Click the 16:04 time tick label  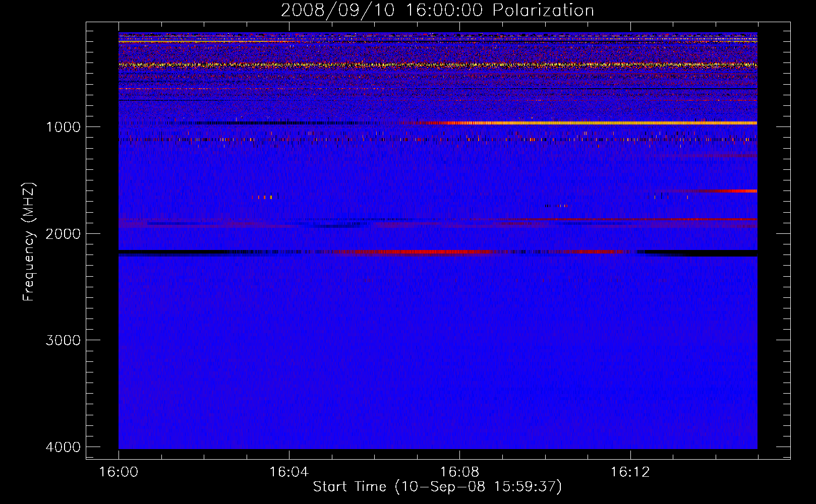[x=289, y=472]
